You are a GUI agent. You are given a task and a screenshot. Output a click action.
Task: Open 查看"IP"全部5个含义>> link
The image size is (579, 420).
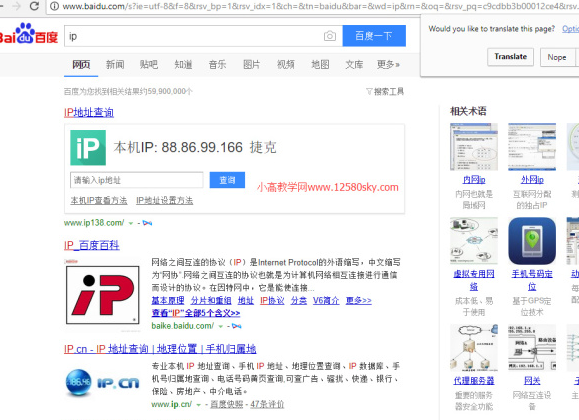tap(196, 313)
